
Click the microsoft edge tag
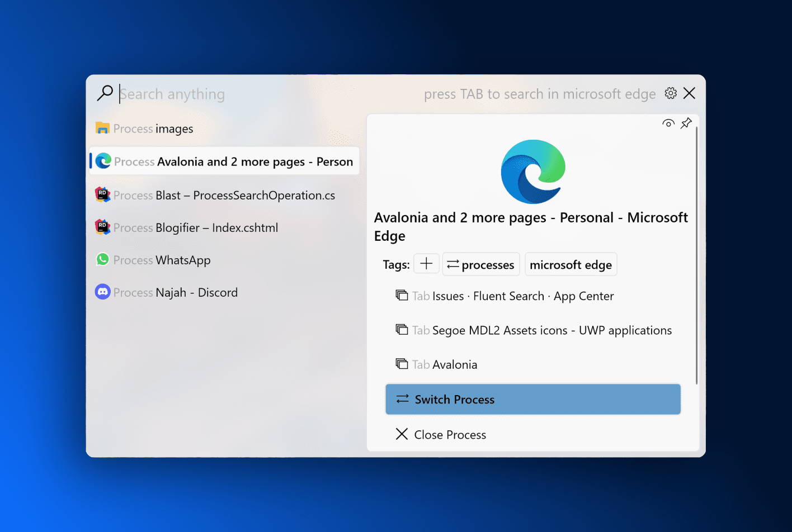click(x=571, y=264)
